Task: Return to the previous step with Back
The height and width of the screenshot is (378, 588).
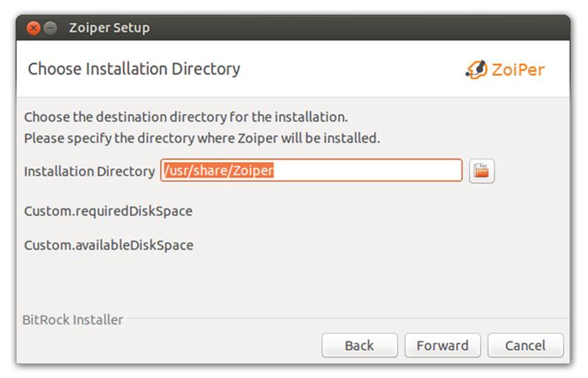Action: (x=359, y=345)
